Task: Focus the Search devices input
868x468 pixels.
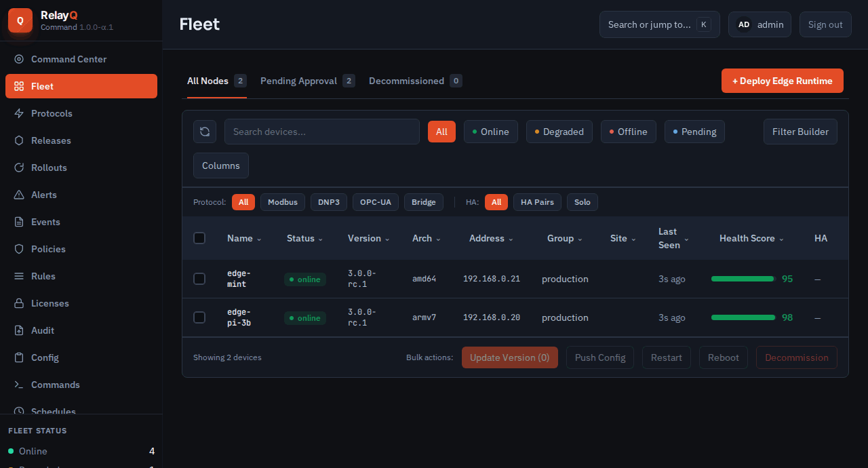Action: 322,132
